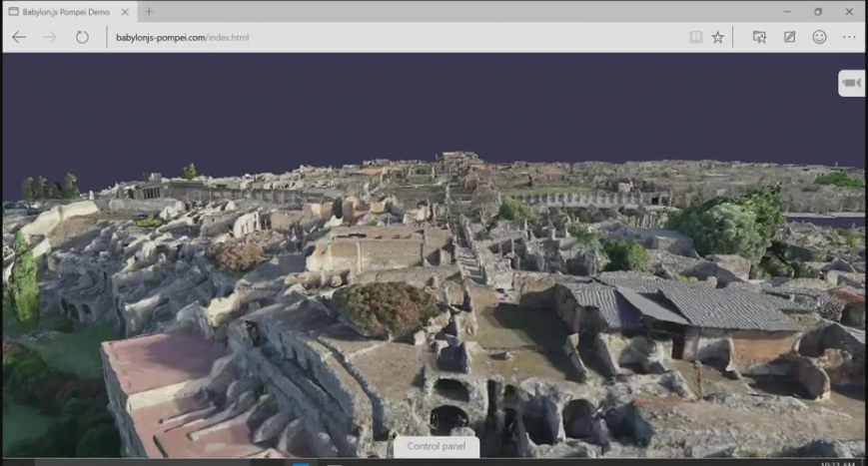Image resolution: width=868 pixels, height=466 pixels.
Task: Open a new browser tab
Action: click(x=149, y=11)
